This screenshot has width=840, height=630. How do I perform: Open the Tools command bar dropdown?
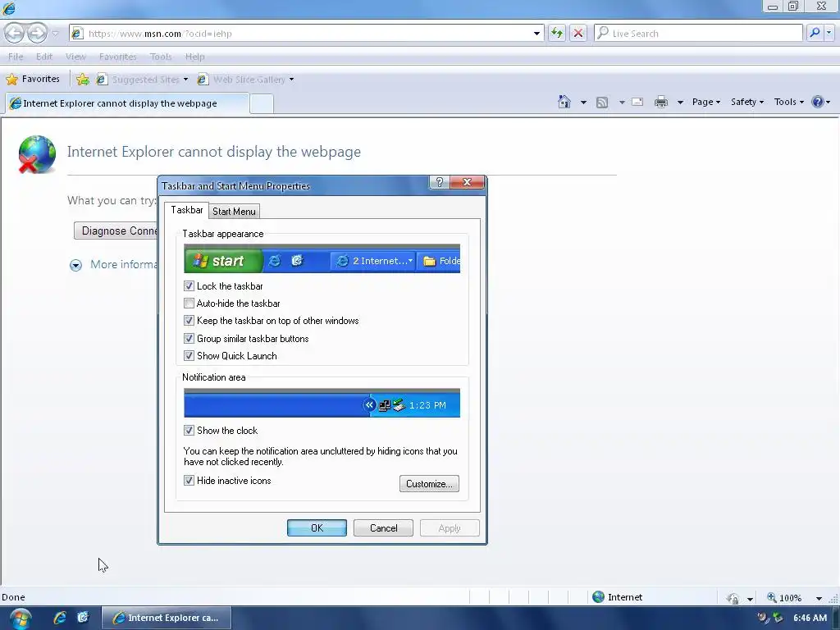(x=788, y=102)
